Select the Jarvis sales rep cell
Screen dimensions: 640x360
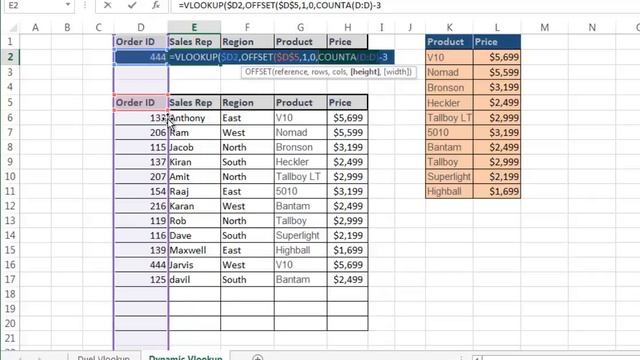click(194, 265)
